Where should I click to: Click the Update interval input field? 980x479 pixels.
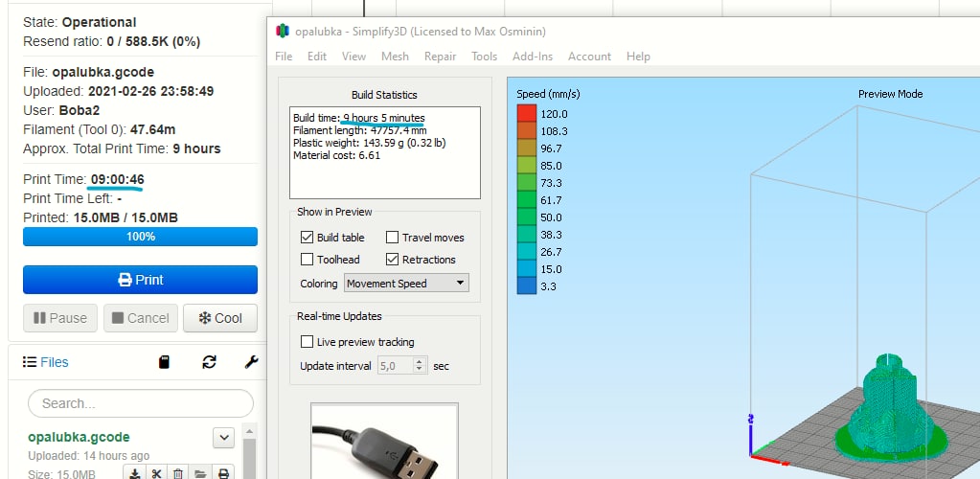tap(396, 366)
